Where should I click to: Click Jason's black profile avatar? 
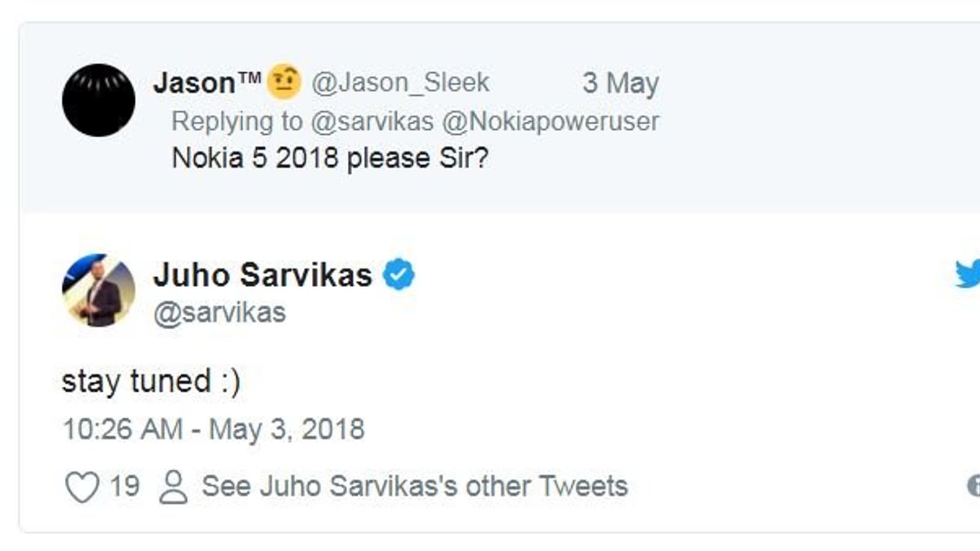[x=98, y=100]
